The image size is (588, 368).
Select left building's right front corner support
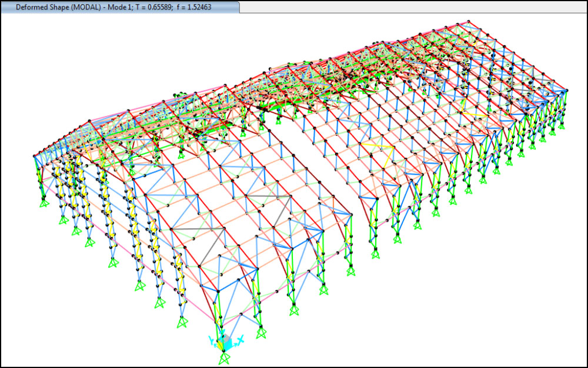coord(351,271)
